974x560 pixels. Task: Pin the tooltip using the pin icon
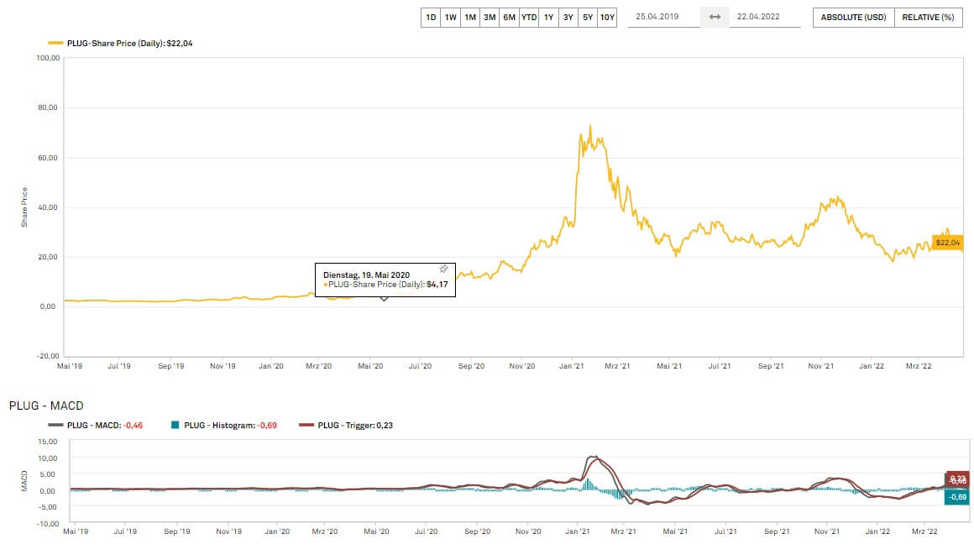[x=443, y=269]
